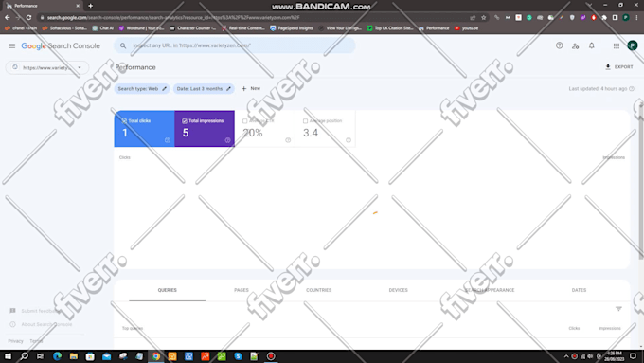Open Character Counter bookmark
This screenshot has height=363, width=644.
(x=193, y=28)
